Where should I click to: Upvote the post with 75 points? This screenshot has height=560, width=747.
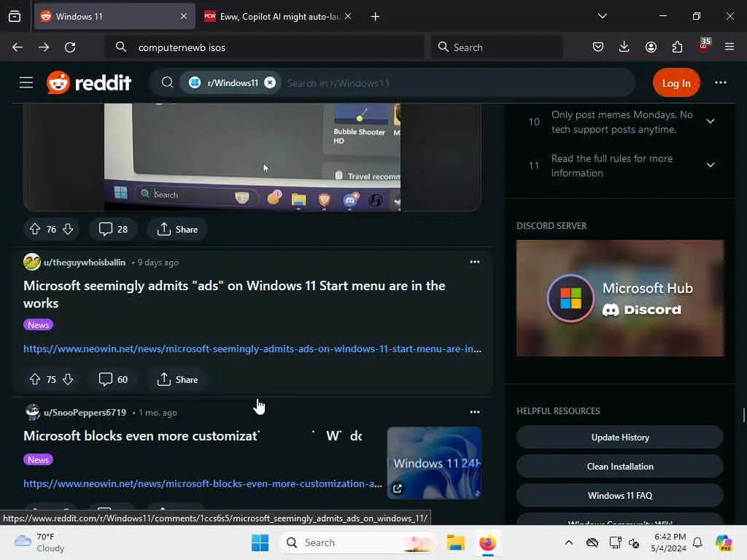click(x=35, y=379)
